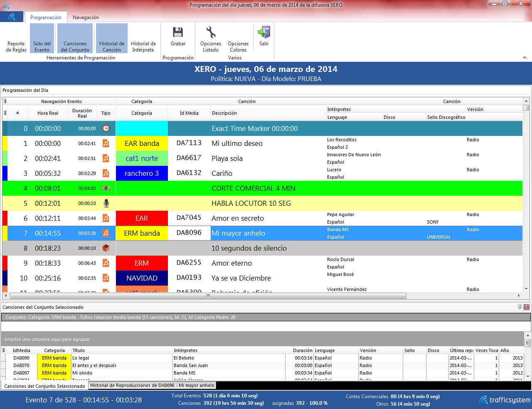Click the Conjunto ERM banda description bar
Image resolution: width=532 pixels, height=409 pixels.
point(266,317)
